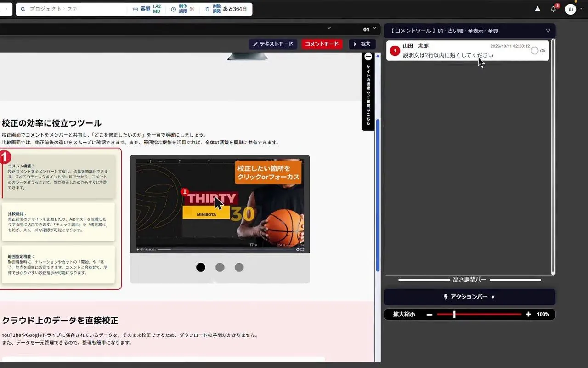Open the user avatar labeled 山
This screenshot has height=368, width=588.
[x=571, y=9]
